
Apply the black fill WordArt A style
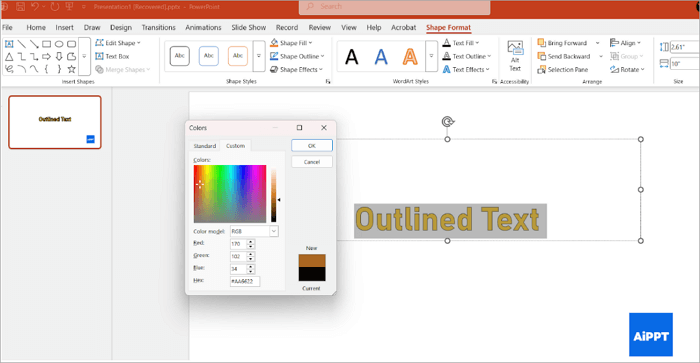click(352, 57)
